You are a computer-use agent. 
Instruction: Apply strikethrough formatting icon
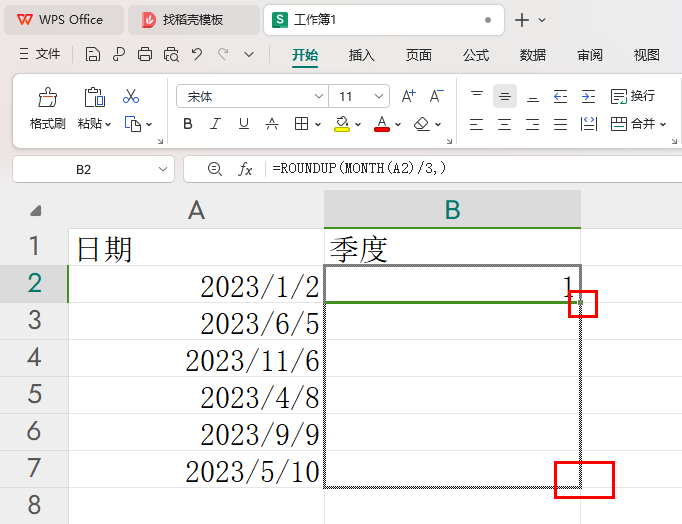[272, 124]
